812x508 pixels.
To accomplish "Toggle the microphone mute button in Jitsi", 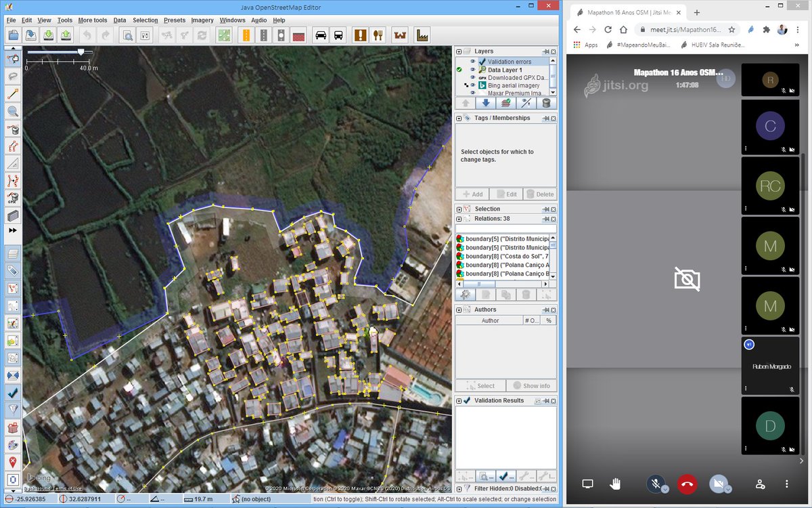I will (x=654, y=484).
